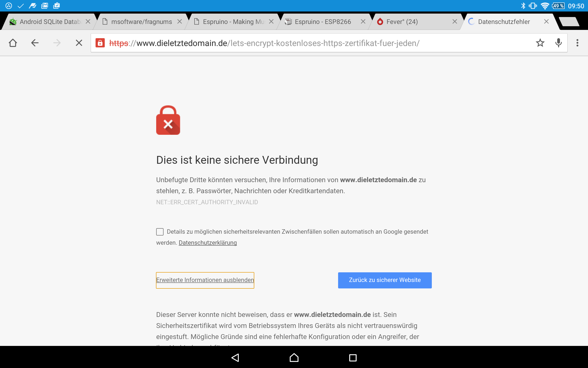Tap the Android recent apps button
Screen dimensions: 588x368
tap(353, 357)
